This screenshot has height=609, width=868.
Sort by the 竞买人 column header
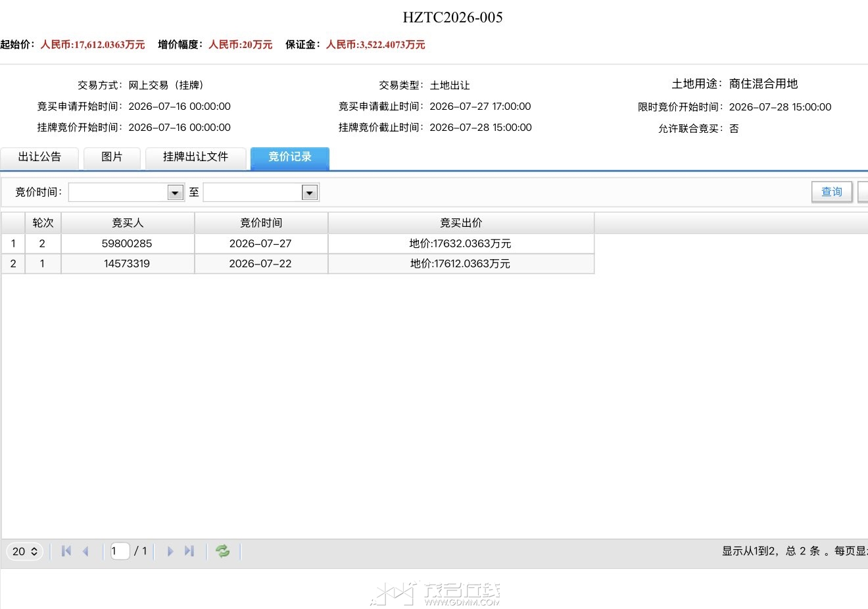pos(128,223)
